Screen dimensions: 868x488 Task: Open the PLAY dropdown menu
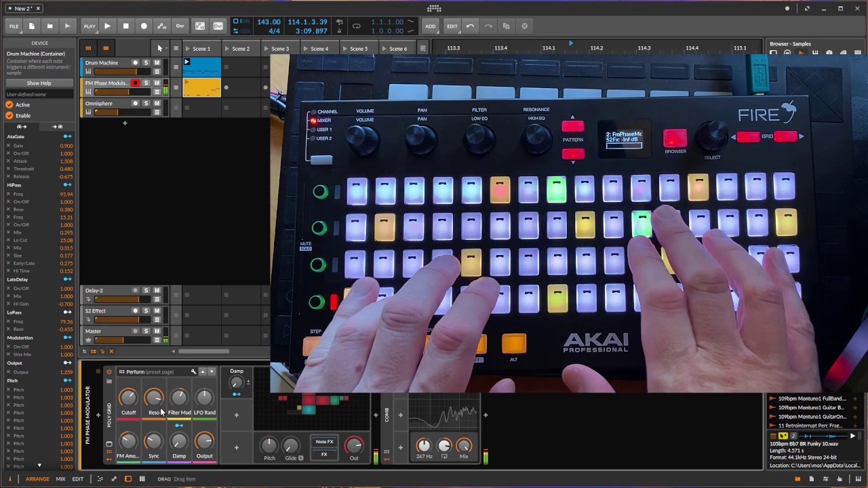(90, 26)
